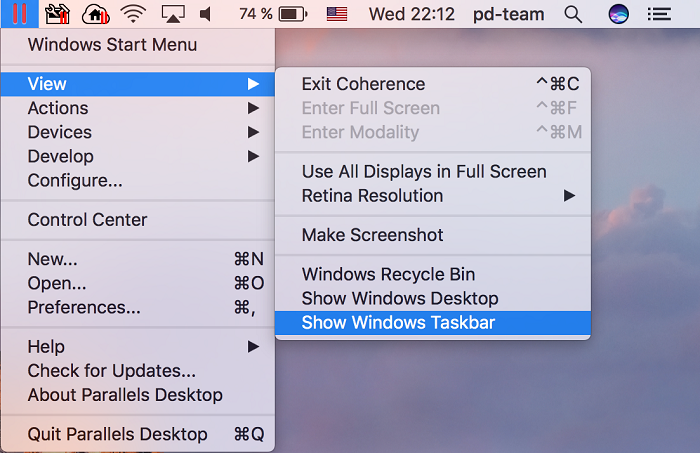Click the battery status icon
The image size is (700, 453).
pos(293,14)
